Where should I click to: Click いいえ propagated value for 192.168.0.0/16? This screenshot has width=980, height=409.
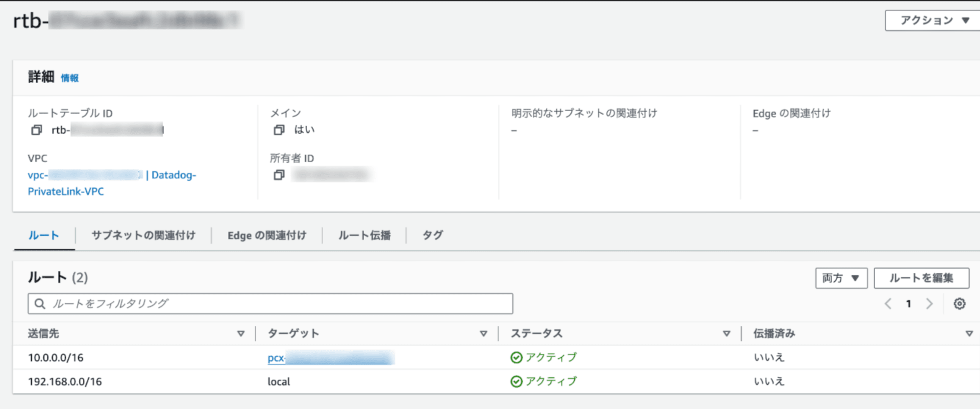point(769,382)
